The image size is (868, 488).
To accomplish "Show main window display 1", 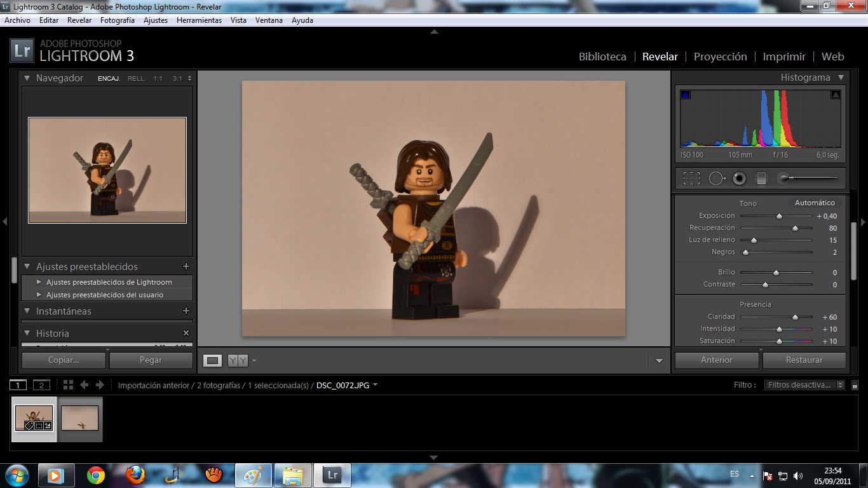I will pyautogui.click(x=18, y=385).
